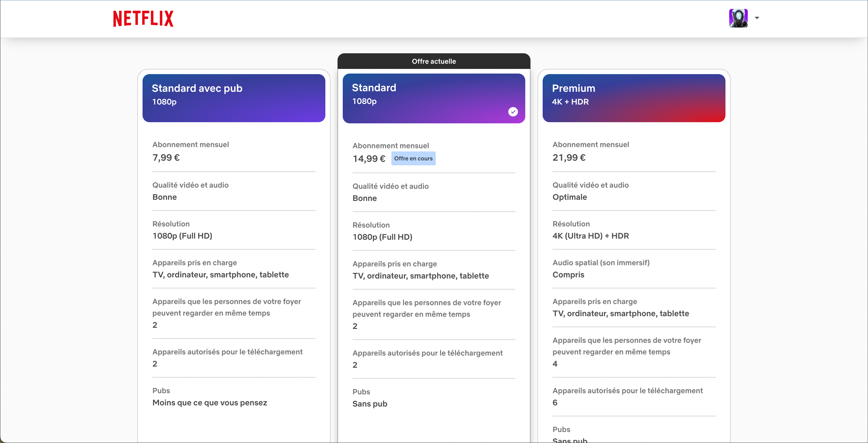Click Abonnement mensuel label in Premium column
Viewport: 868px width, 443px height.
pyautogui.click(x=590, y=144)
